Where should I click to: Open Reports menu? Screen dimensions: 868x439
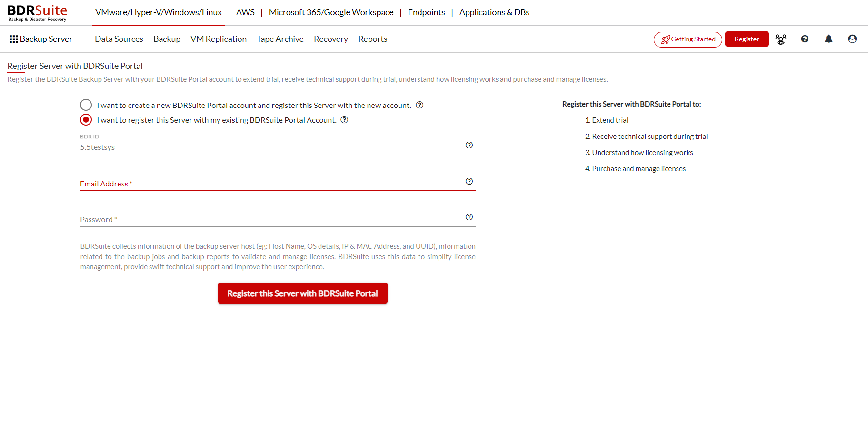373,39
